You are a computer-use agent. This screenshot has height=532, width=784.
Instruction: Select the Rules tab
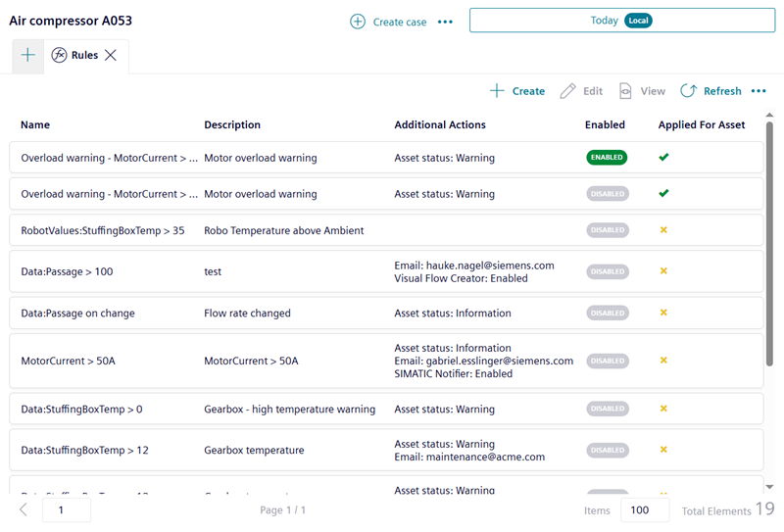tap(84, 55)
